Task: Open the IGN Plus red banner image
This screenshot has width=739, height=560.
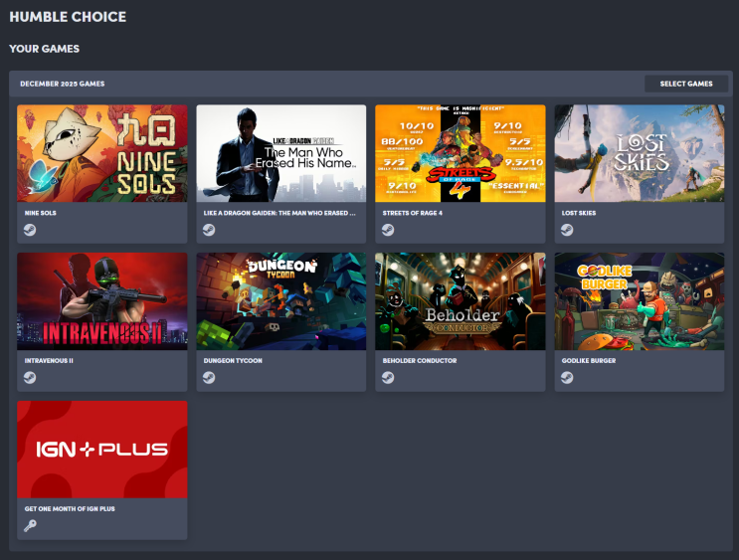Action: [x=102, y=450]
